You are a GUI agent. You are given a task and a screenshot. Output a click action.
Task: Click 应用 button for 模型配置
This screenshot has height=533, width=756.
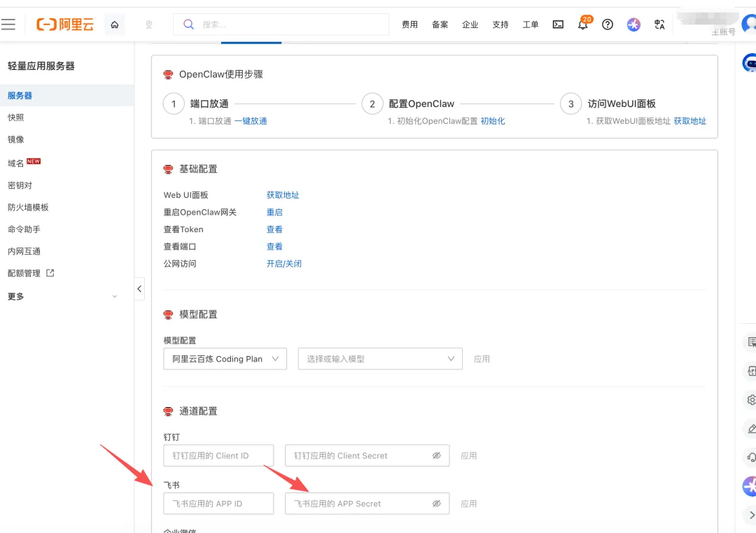482,359
